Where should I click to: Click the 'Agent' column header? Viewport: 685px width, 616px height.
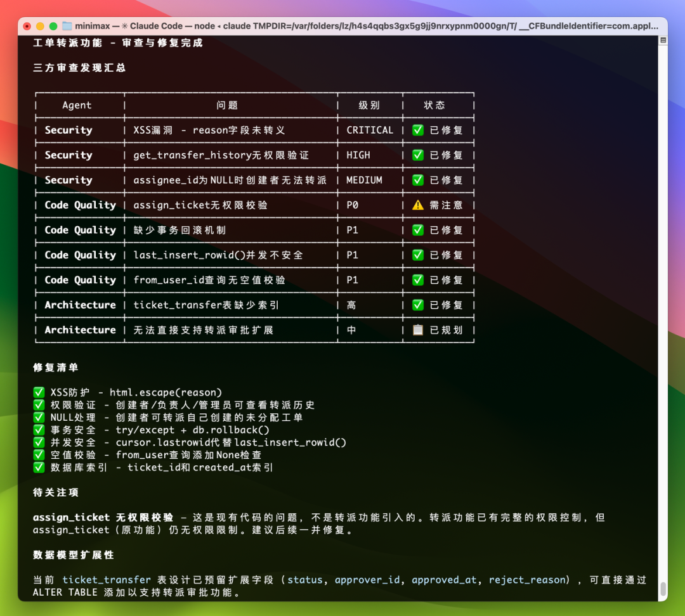[77, 105]
